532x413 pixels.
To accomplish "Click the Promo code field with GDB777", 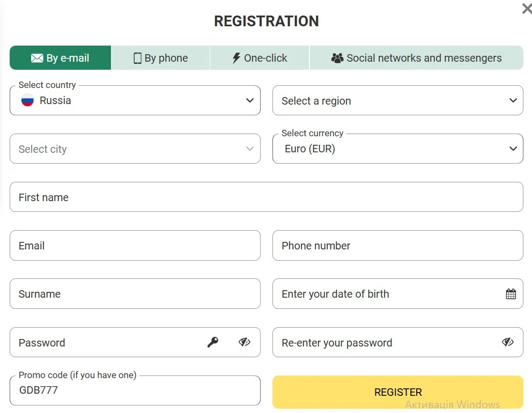I will click(x=135, y=390).
